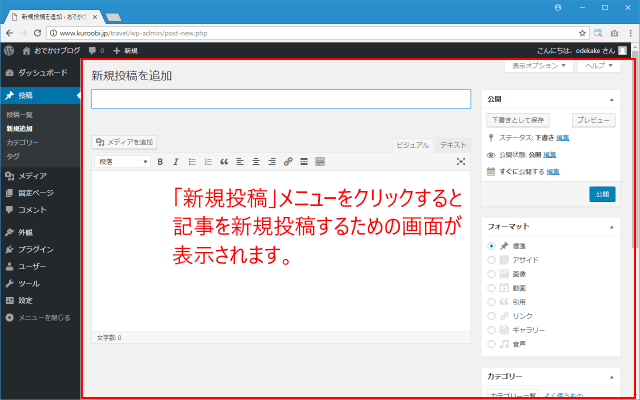Edit publish time via すぐに公開する 編集 link
The height and width of the screenshot is (400, 640).
pyautogui.click(x=553, y=172)
